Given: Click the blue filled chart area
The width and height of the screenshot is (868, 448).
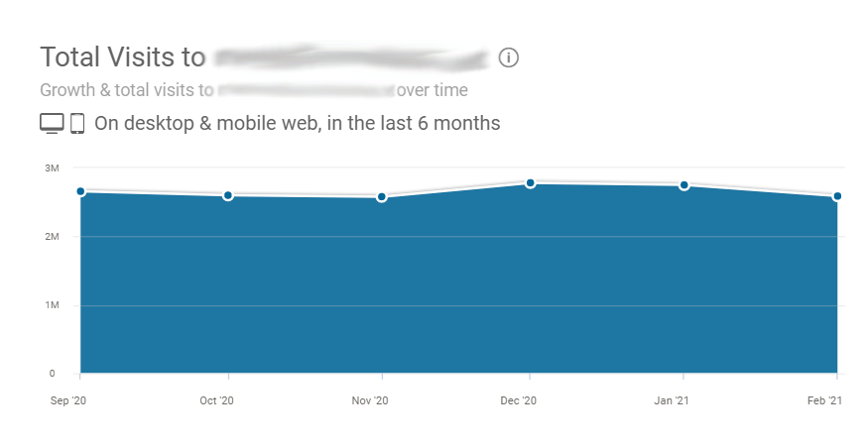Looking at the screenshot, I should coord(459,282).
